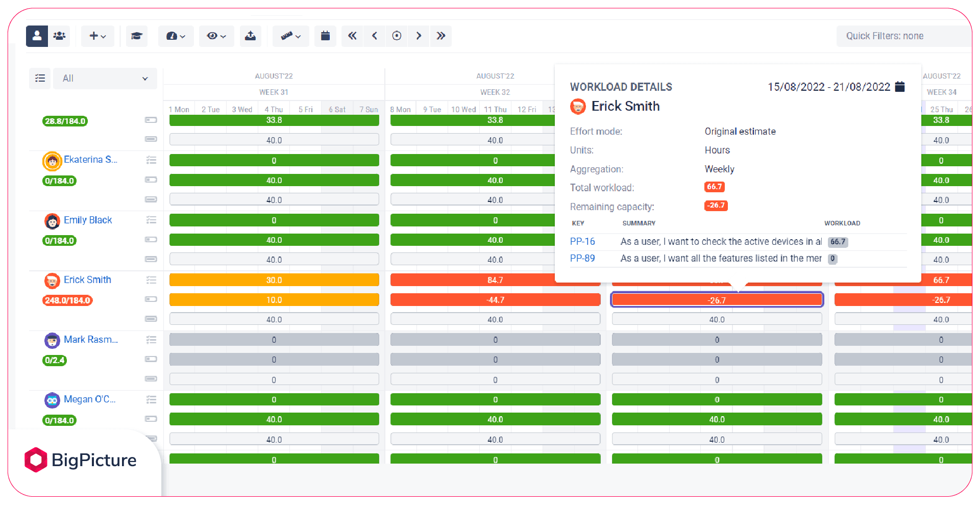
Task: Jump forward with double right arrows
Action: 441,36
